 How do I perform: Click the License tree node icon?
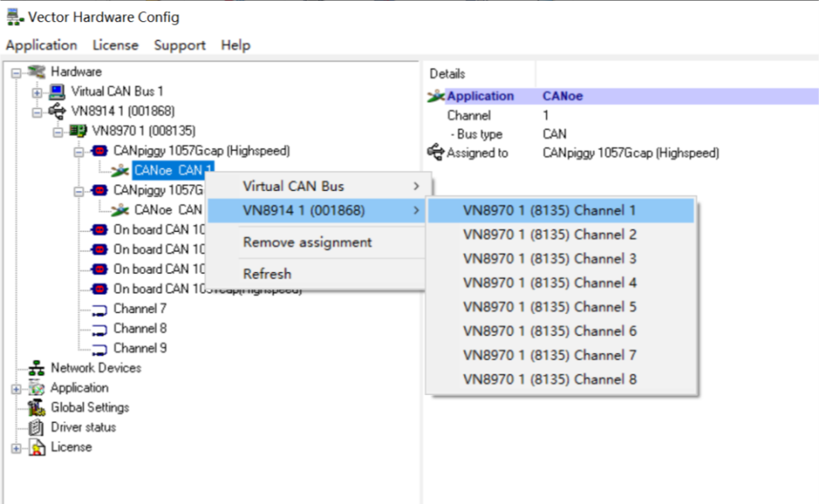tap(37, 447)
